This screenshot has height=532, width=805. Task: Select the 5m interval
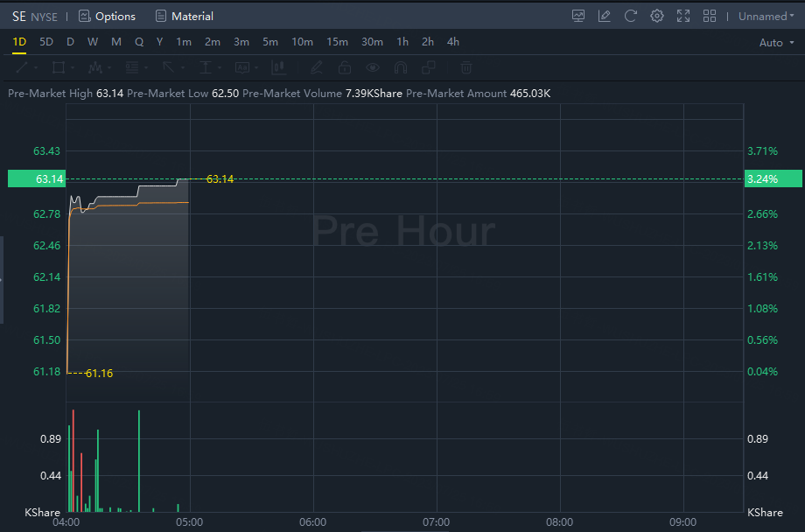tap(270, 42)
